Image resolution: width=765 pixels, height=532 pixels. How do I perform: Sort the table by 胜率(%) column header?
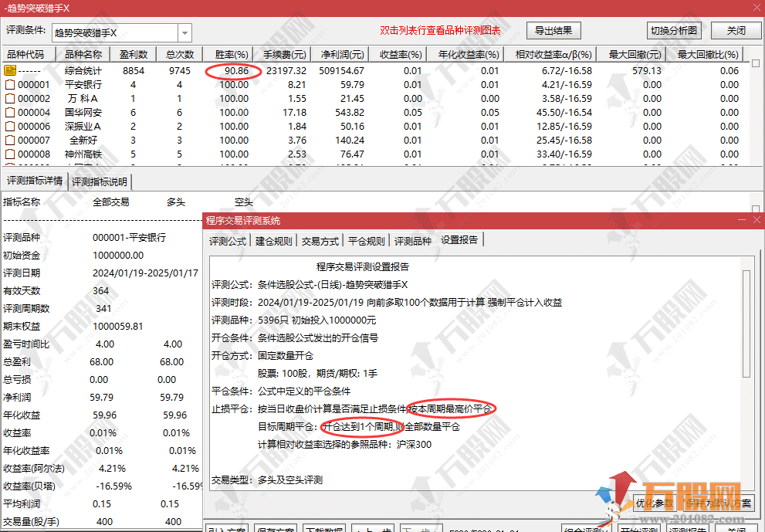[x=232, y=55]
